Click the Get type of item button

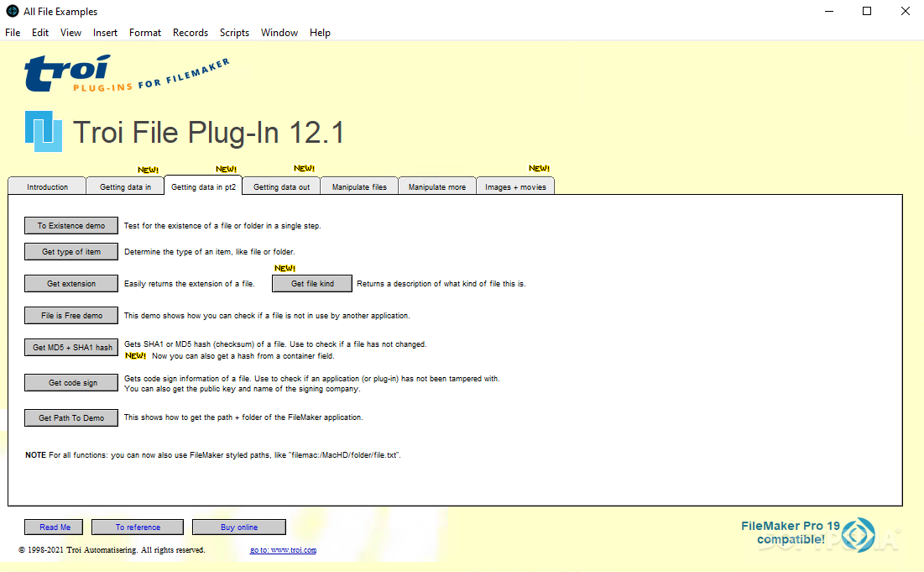pos(71,251)
